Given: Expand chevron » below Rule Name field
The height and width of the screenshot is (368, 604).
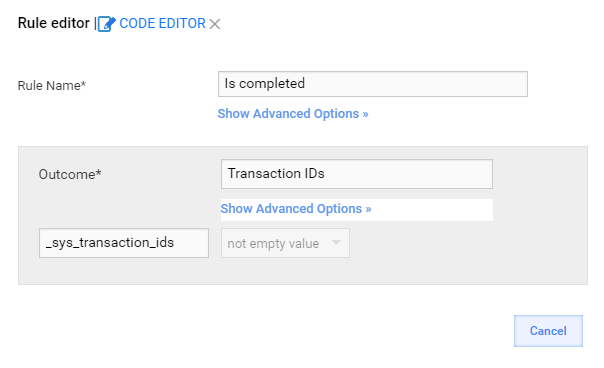Looking at the screenshot, I should pos(365,114).
